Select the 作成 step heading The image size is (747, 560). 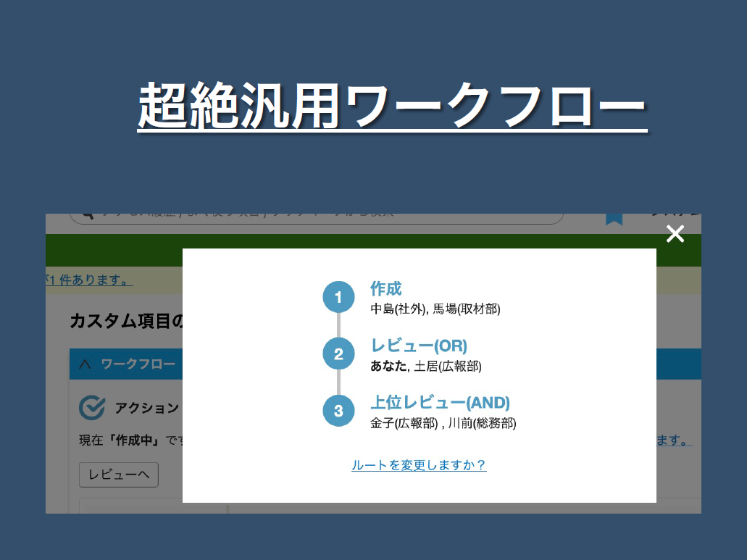385,288
